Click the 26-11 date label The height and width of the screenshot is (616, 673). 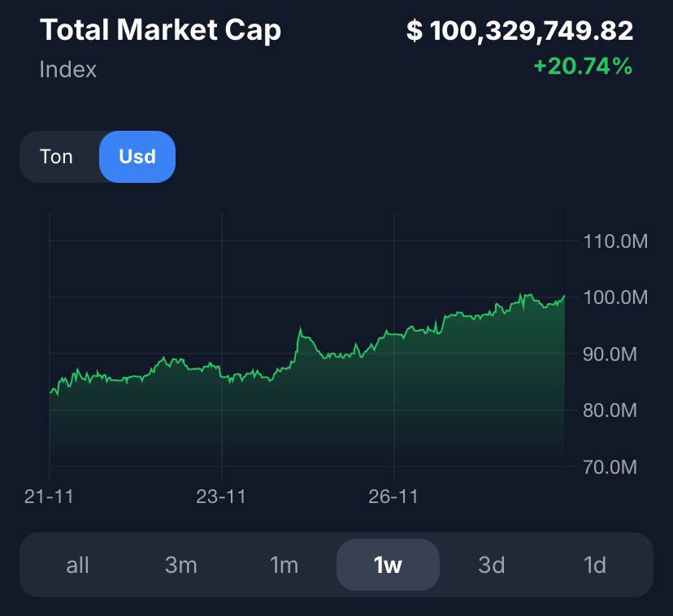click(393, 497)
